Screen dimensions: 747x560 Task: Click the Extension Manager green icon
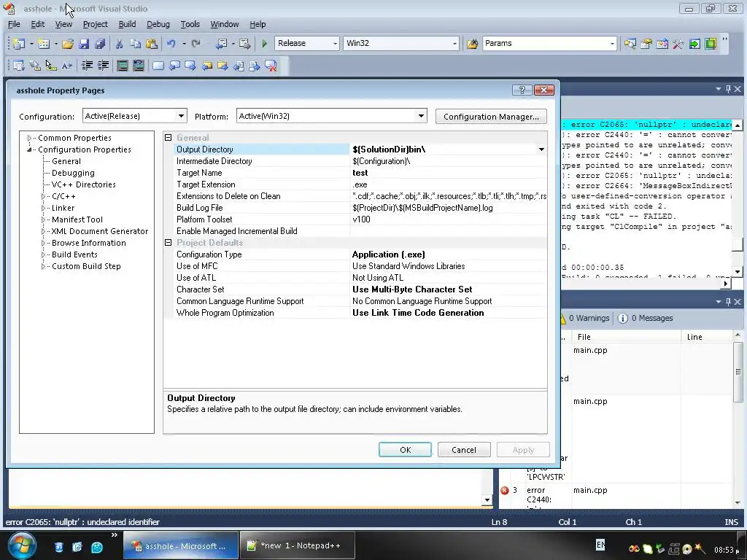(x=711, y=44)
